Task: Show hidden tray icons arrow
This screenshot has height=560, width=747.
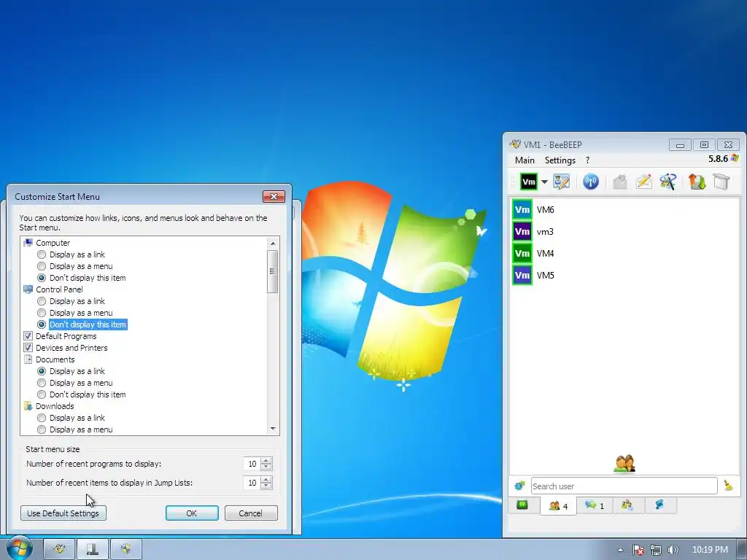Action: pyautogui.click(x=620, y=550)
